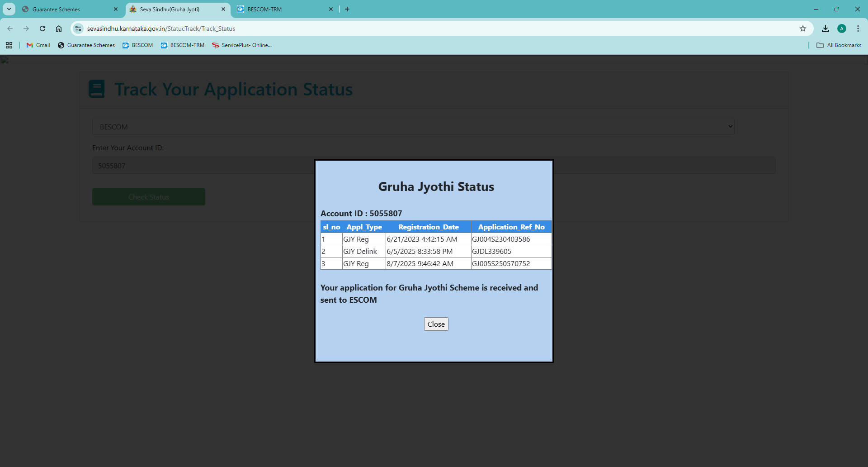Expand the tab search dropdown arrow
The image size is (868, 467).
click(x=9, y=9)
